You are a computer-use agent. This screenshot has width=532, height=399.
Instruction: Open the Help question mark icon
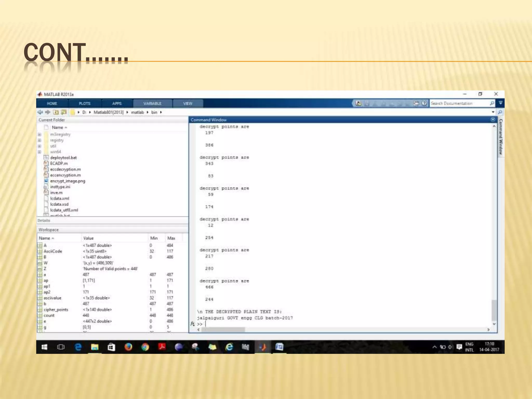424,103
